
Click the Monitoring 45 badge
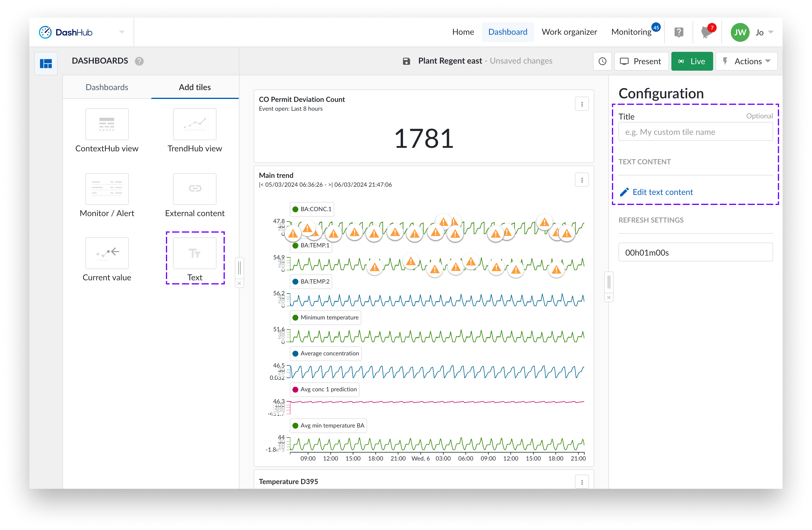656,27
